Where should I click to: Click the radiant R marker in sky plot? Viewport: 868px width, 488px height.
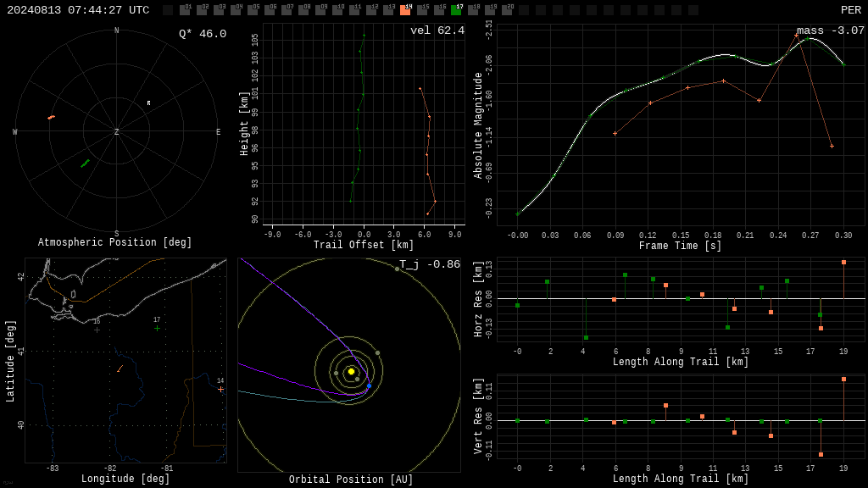coord(148,103)
